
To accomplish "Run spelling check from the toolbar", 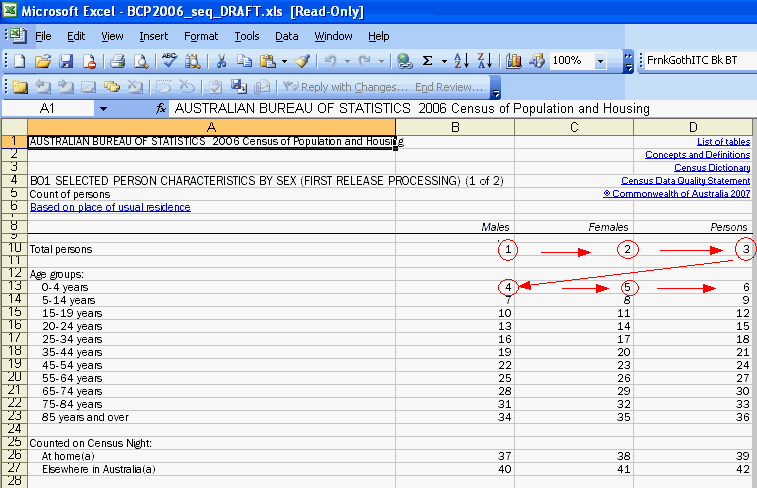I will point(169,61).
